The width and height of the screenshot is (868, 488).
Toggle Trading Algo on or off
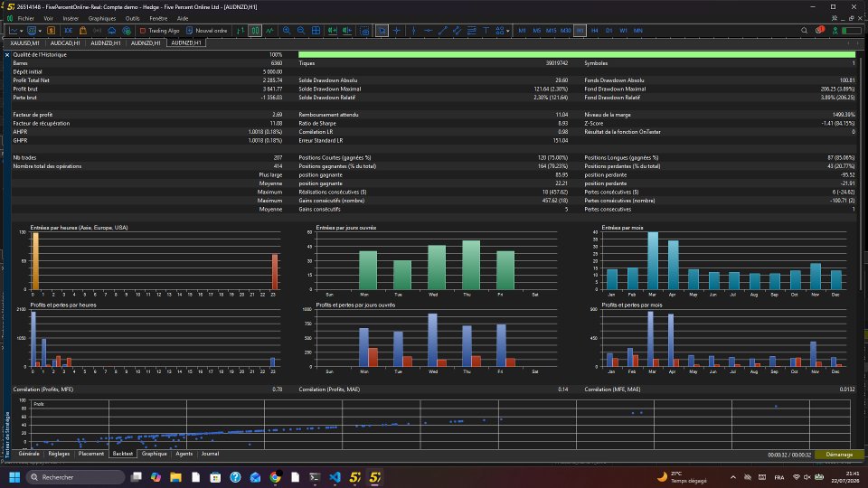(159, 31)
